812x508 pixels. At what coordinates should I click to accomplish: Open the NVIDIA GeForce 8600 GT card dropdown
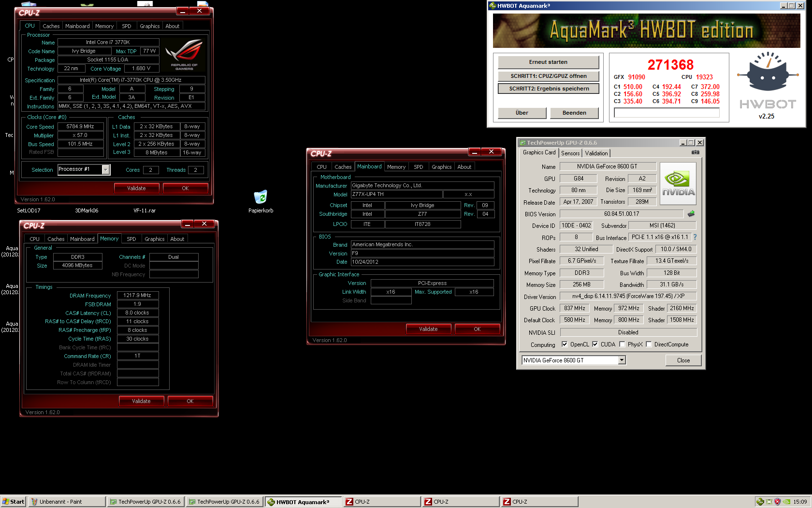click(622, 360)
